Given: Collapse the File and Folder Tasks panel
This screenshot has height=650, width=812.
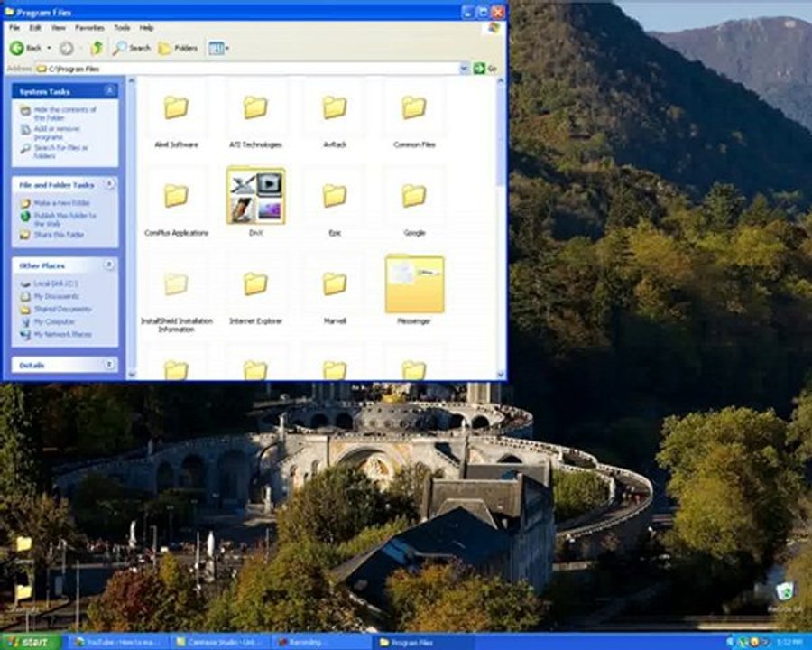Looking at the screenshot, I should (110, 184).
